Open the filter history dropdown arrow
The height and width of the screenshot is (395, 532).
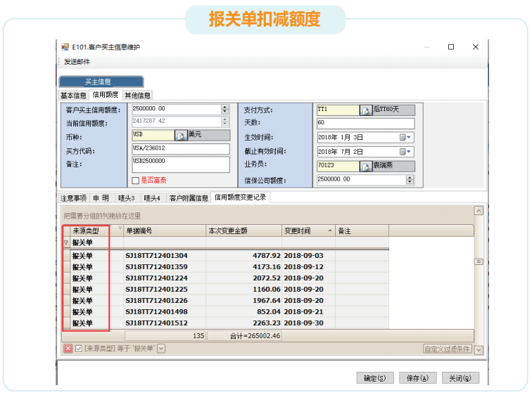pos(161,349)
